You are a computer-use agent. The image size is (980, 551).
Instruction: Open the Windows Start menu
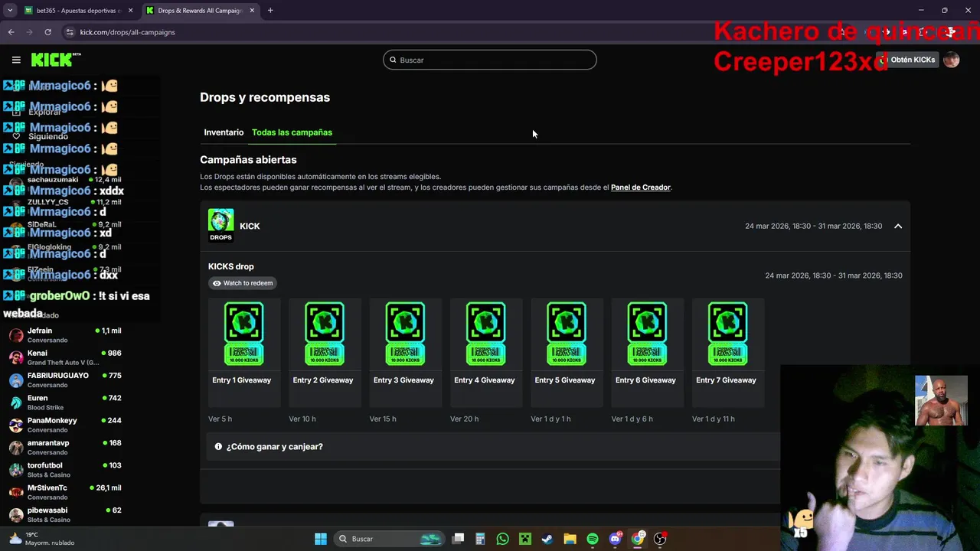[321, 539]
